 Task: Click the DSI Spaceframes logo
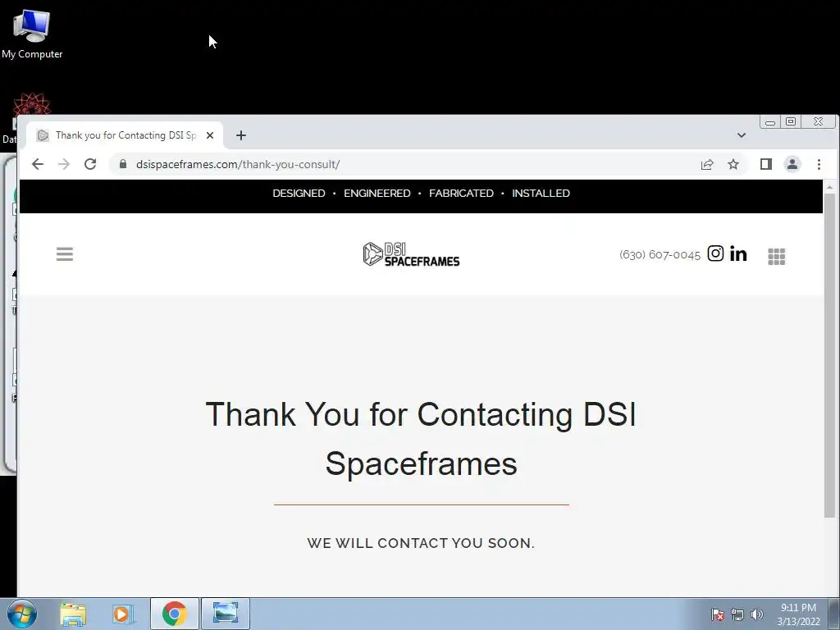[x=411, y=254]
